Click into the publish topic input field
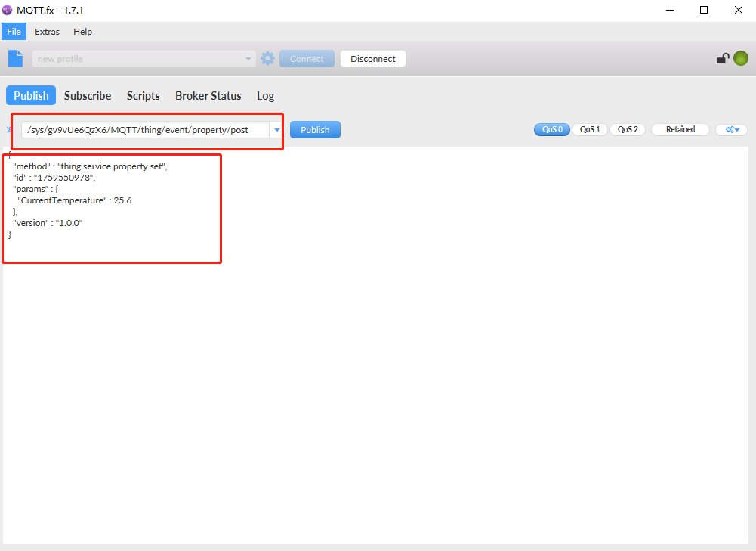 145,130
